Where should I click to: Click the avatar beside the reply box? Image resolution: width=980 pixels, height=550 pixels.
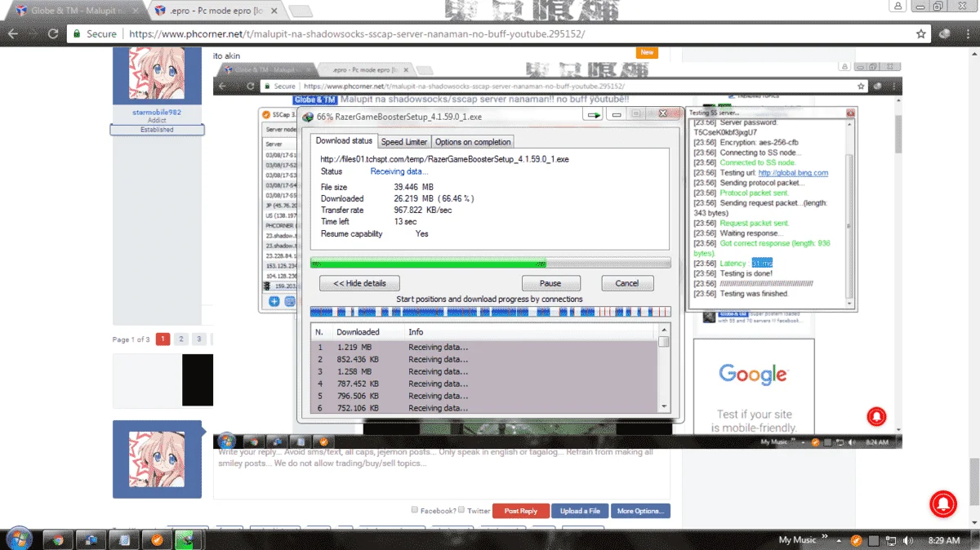coord(157,459)
